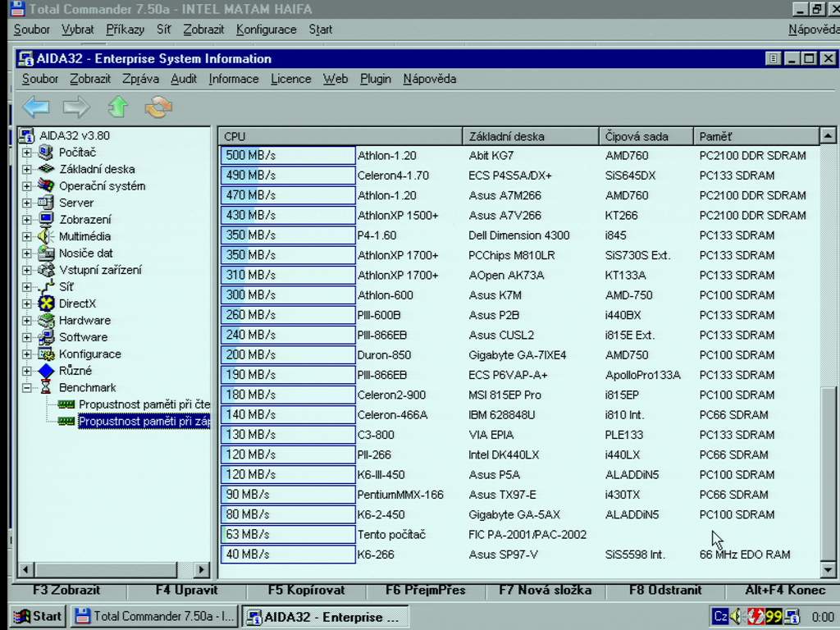Open Total Commander's Konfigurace menu
This screenshot has width=840, height=630.
(267, 30)
